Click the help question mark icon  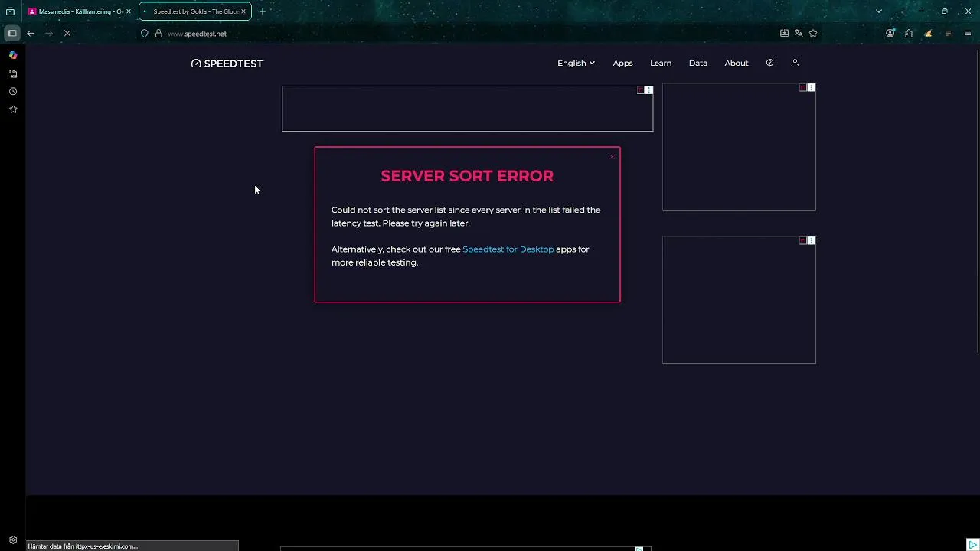tap(770, 63)
